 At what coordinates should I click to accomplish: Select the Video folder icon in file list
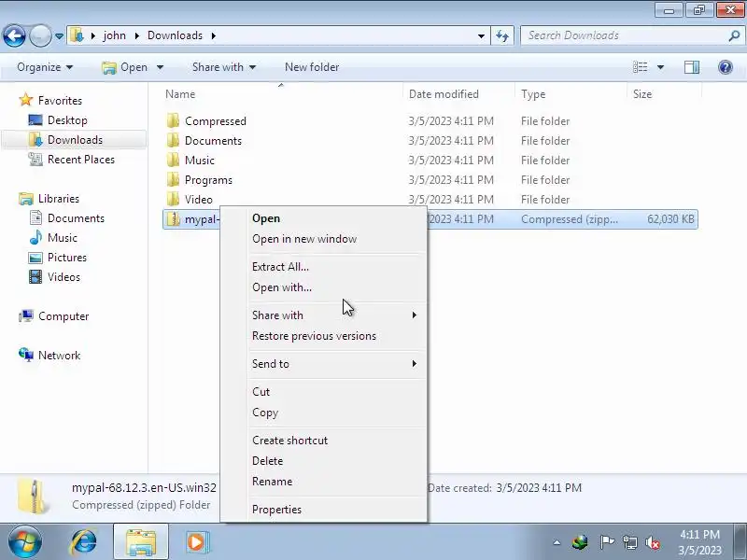[173, 199]
